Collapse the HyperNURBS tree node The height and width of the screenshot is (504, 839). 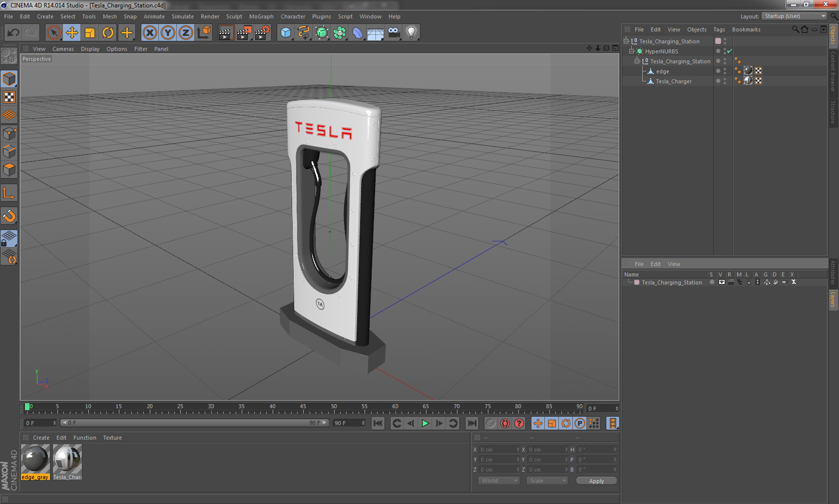pos(632,51)
